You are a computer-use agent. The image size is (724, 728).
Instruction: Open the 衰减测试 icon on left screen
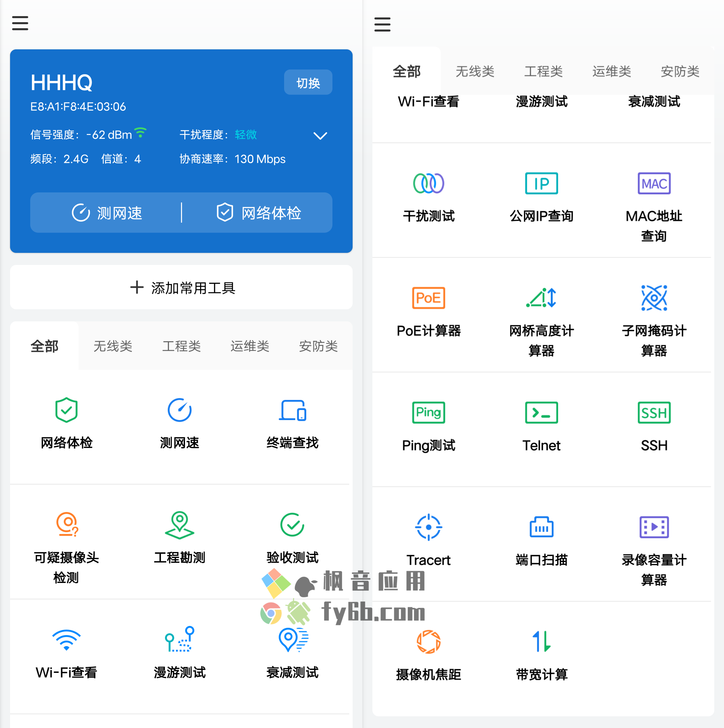(x=293, y=639)
